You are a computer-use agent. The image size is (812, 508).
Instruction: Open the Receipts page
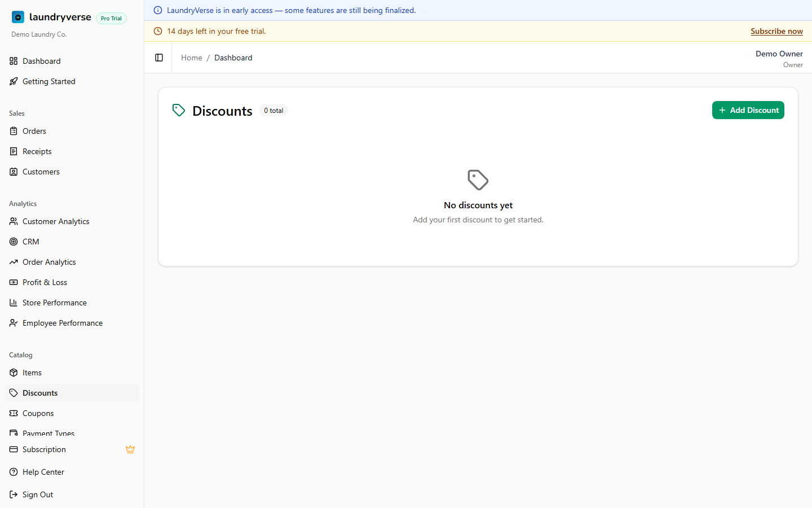pyautogui.click(x=72, y=151)
